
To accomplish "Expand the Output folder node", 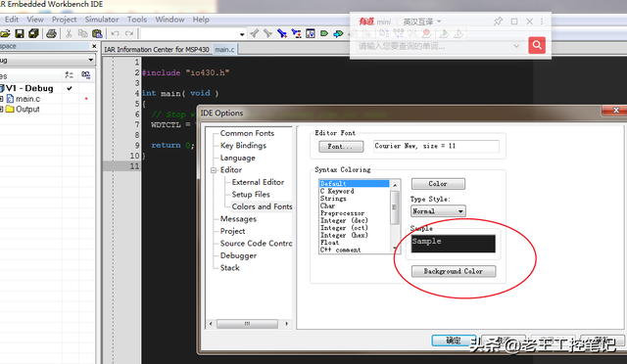I will pos(2,109).
